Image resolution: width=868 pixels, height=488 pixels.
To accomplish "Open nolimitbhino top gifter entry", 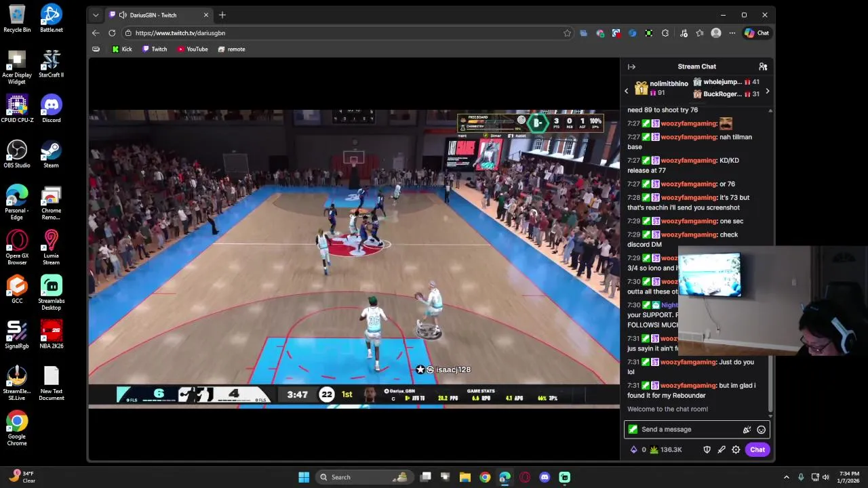I will point(661,88).
